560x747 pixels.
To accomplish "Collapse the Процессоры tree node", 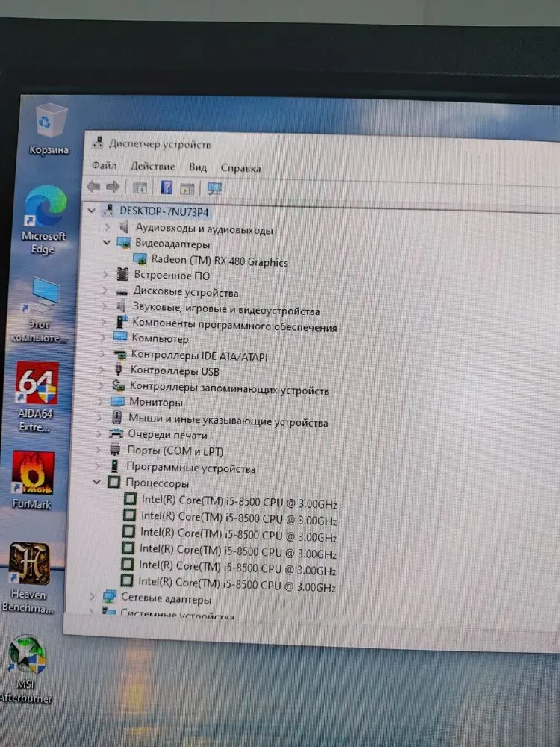I will coord(96,483).
